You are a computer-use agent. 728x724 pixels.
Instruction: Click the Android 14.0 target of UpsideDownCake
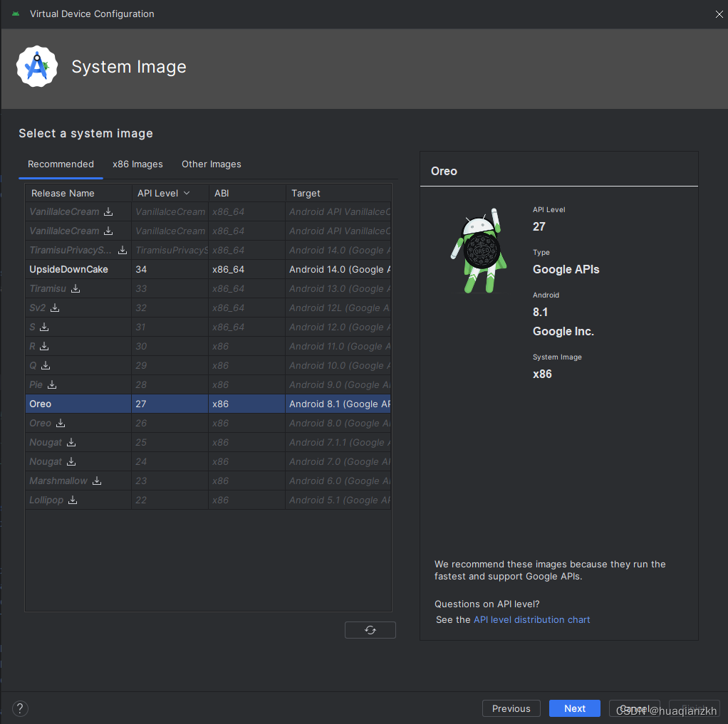(338, 270)
